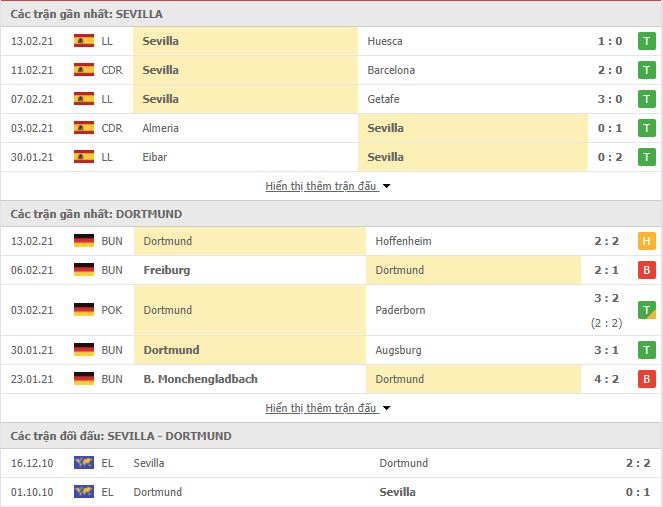Click the Spain flag on the Sevilla-Barcelona row
Image resolution: width=663 pixels, height=507 pixels.
(x=84, y=70)
